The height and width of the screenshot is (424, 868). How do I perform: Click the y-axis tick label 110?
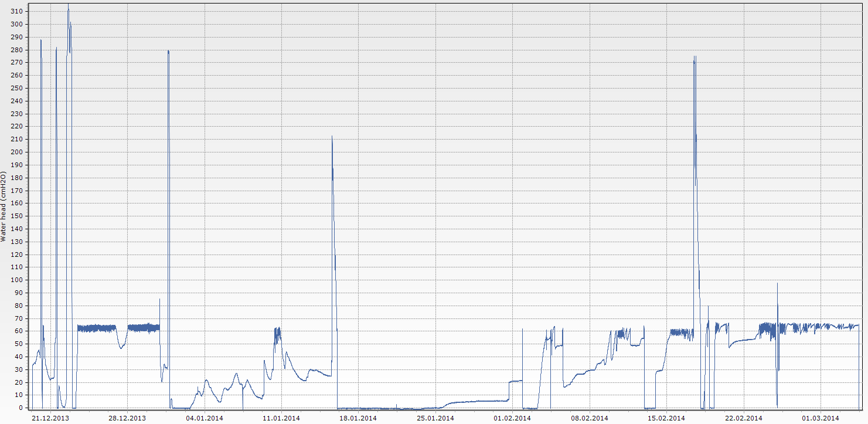tap(17, 267)
